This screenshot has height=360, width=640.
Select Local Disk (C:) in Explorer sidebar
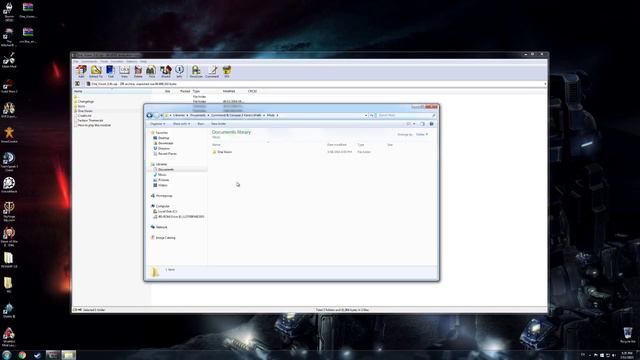click(x=167, y=211)
